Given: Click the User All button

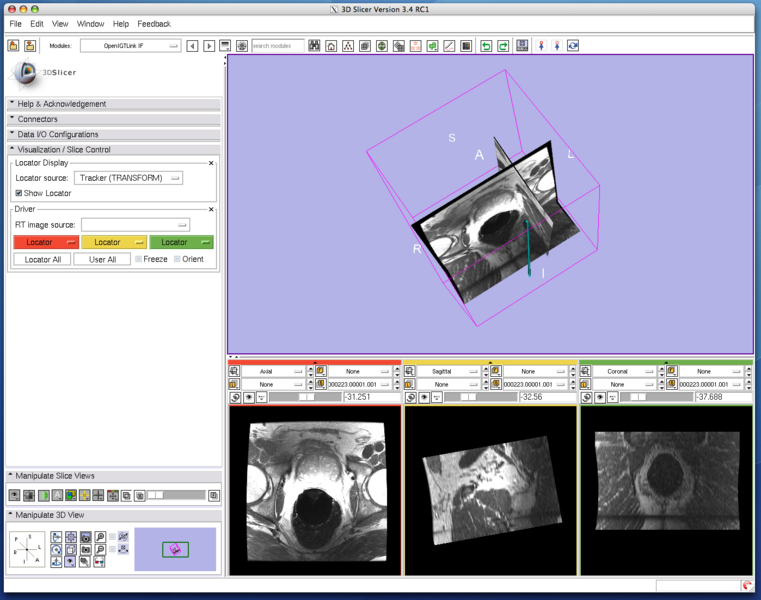Looking at the screenshot, I should pos(102,259).
